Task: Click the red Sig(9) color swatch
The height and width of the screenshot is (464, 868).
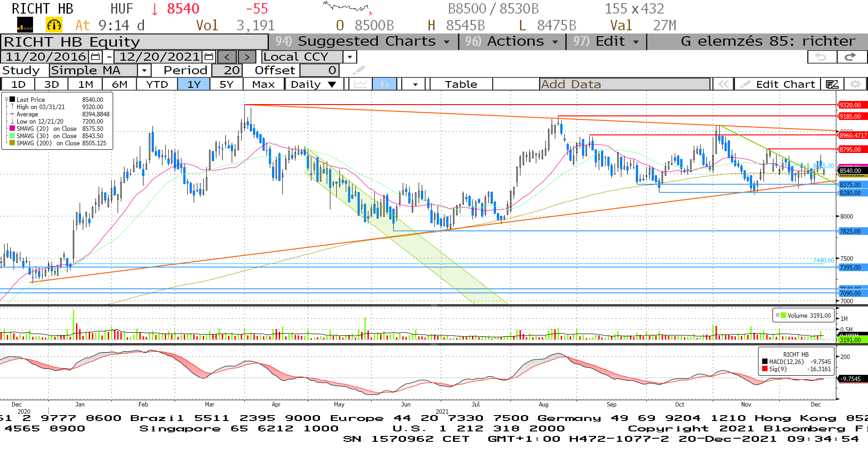Action: pos(765,369)
